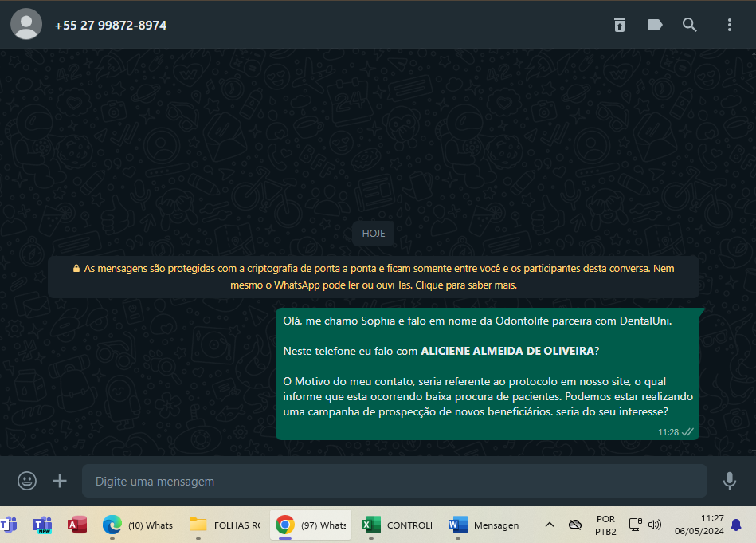Focus the Digite uma mensagem field
The height and width of the screenshot is (543, 756).
pyautogui.click(x=394, y=481)
